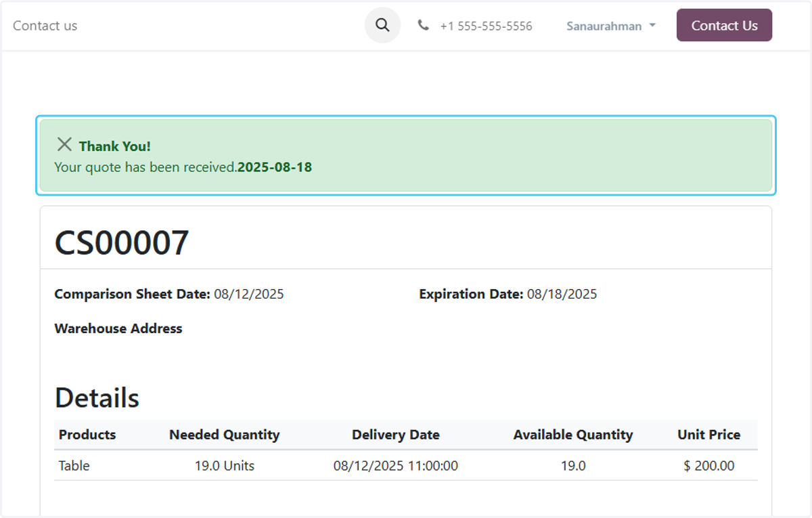Screen dimensions: 812x518
Task: Click the available quantity 19.0 cell
Action: 573,466
